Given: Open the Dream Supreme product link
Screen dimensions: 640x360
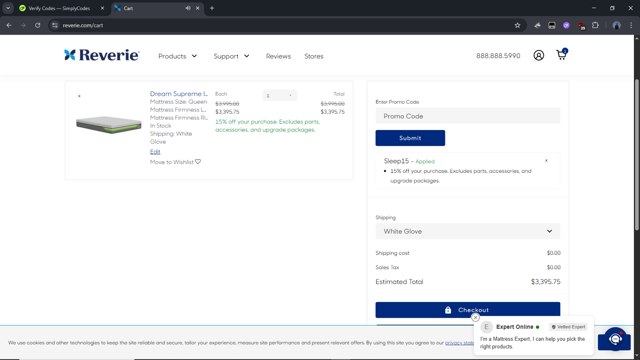Looking at the screenshot, I should (x=178, y=93).
